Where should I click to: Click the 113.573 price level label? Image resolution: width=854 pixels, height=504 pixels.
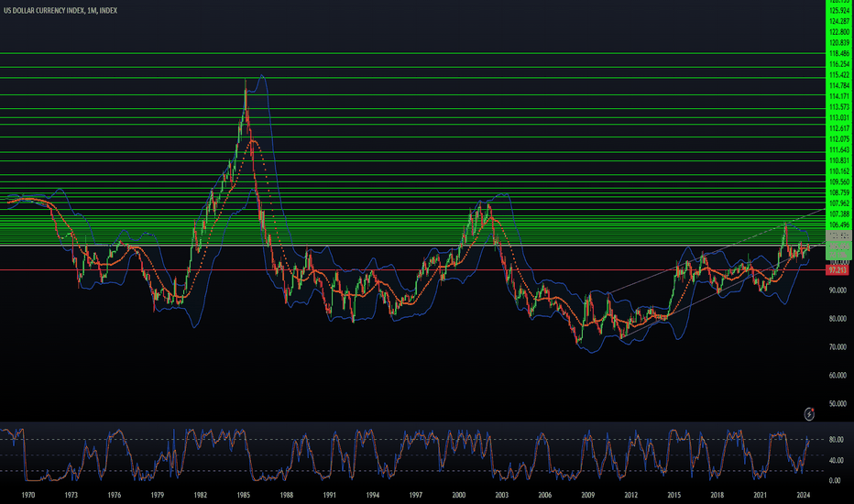click(839, 107)
